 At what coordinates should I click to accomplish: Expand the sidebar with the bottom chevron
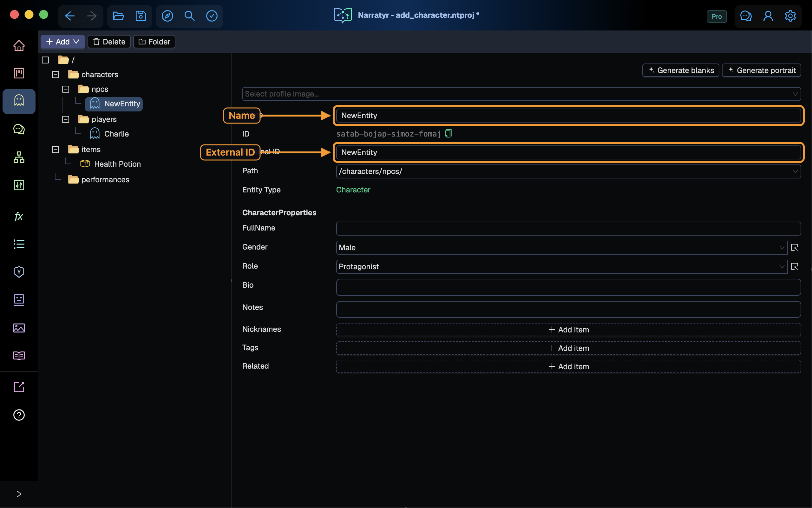[x=19, y=494]
